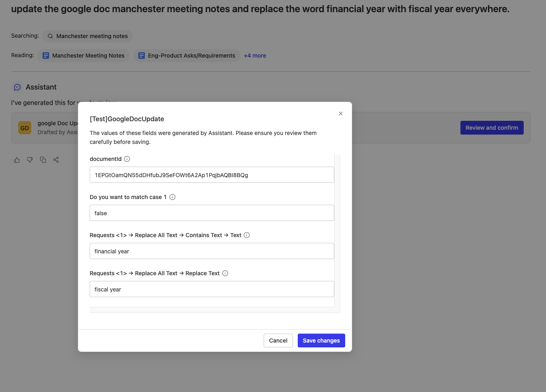The height and width of the screenshot is (392, 546).
Task: Give thumbs up feedback on the response
Action: point(17,160)
